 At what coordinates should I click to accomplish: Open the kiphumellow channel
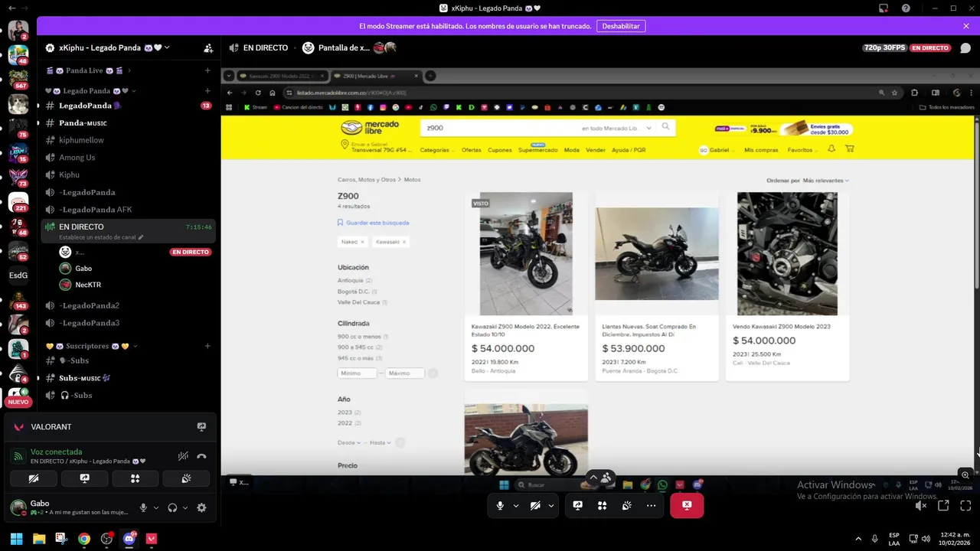(128, 140)
